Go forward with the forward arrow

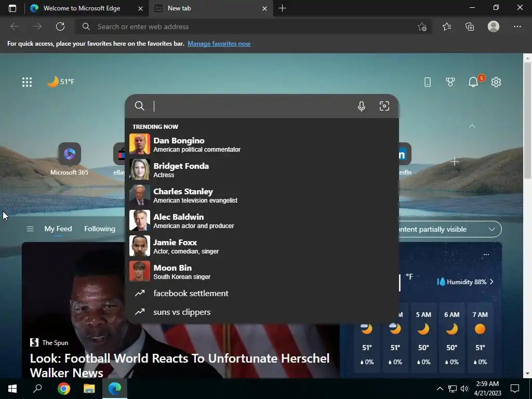(x=37, y=26)
